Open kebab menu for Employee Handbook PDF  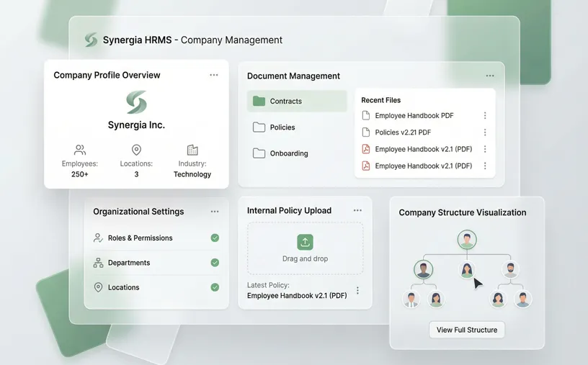[485, 115]
